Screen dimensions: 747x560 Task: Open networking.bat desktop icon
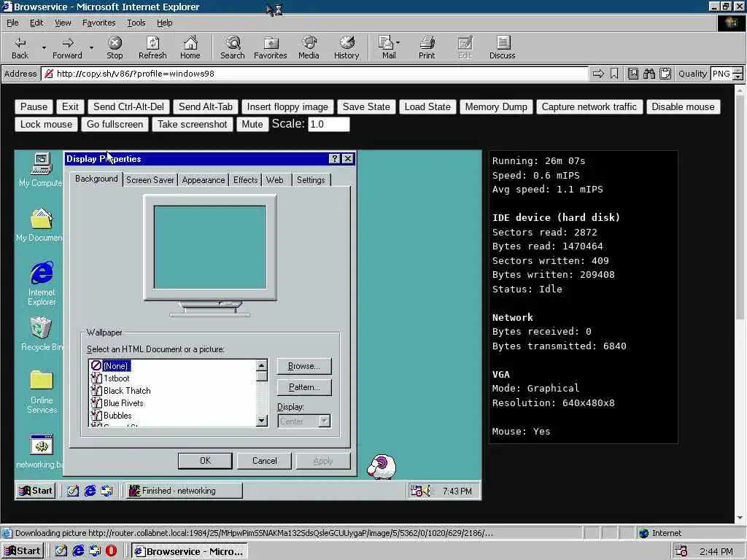(41, 451)
